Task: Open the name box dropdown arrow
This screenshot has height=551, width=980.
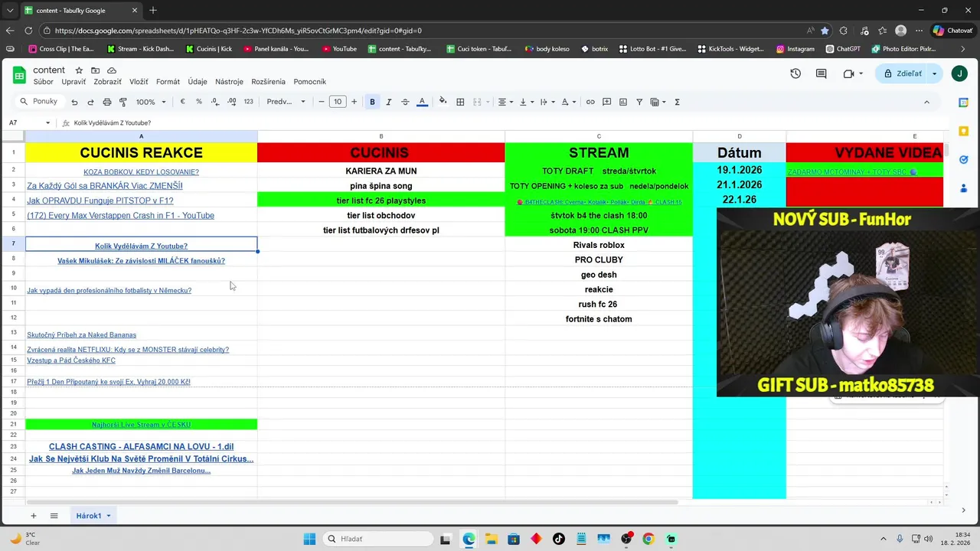Action: pyautogui.click(x=47, y=122)
